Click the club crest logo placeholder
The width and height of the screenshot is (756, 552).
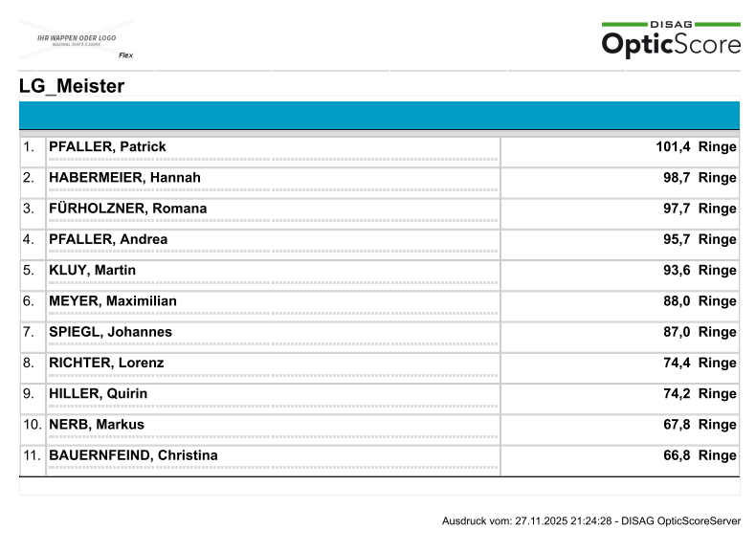coord(77,40)
